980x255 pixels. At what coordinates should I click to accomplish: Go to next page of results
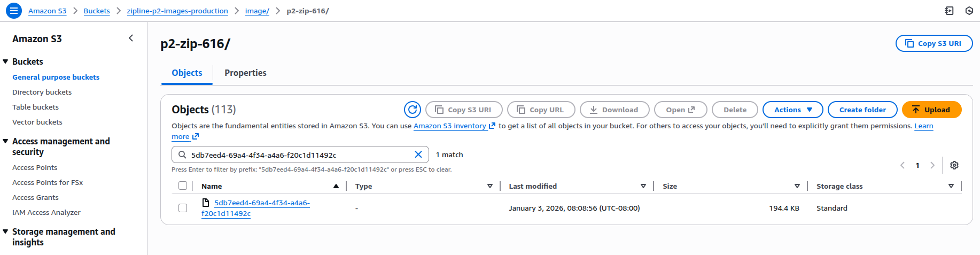tap(932, 165)
